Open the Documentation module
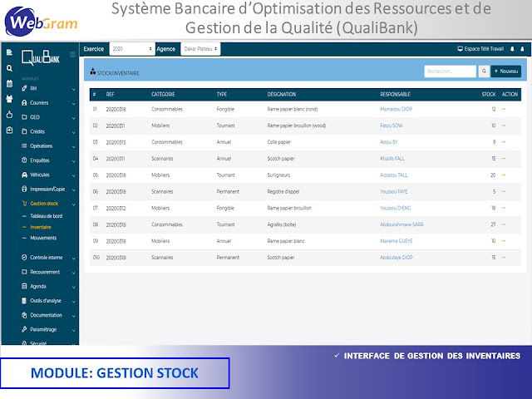The width and height of the screenshot is (532, 399). pyautogui.click(x=46, y=315)
